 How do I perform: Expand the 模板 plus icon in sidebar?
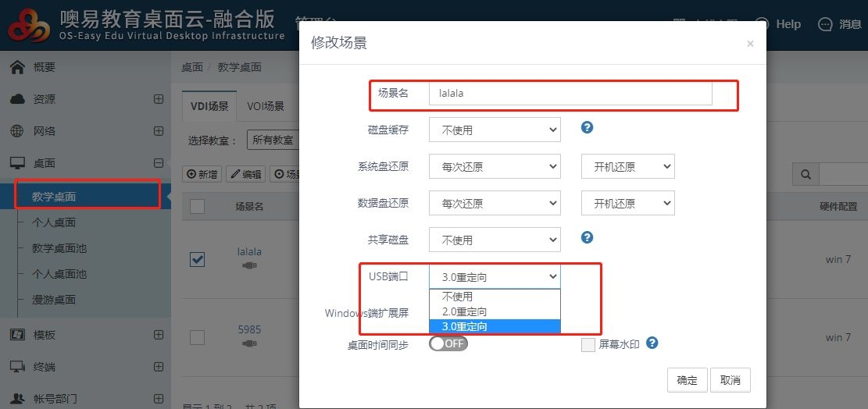(159, 335)
